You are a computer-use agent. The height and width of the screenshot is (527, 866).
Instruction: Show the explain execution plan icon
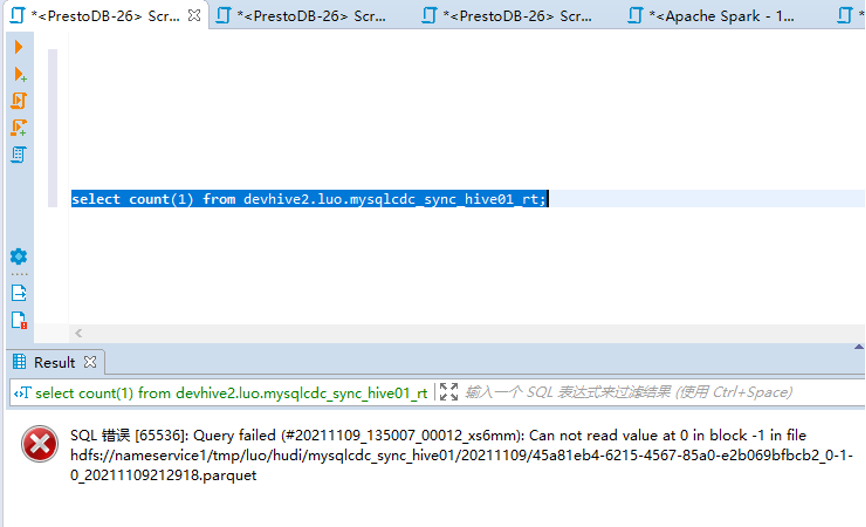click(19, 155)
